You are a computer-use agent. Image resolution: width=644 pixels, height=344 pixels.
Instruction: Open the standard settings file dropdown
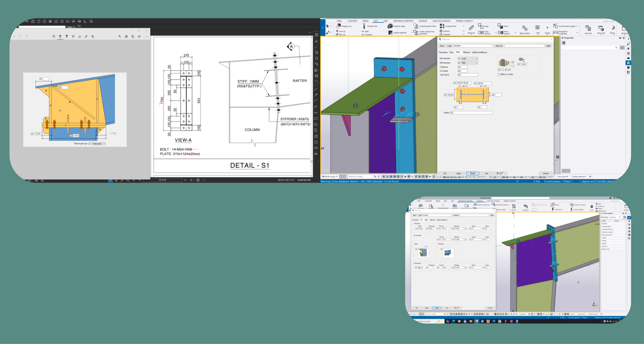(x=492, y=46)
